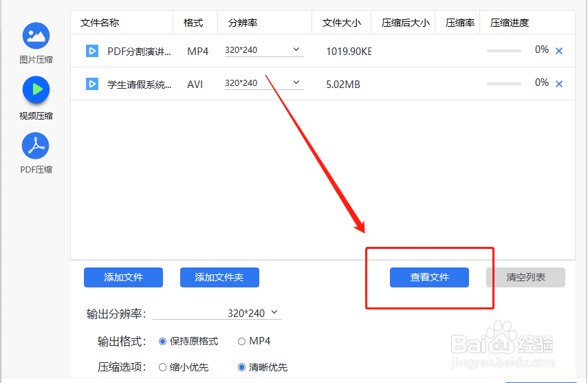Remove the PDF分割演讲 row with the X

(x=558, y=51)
